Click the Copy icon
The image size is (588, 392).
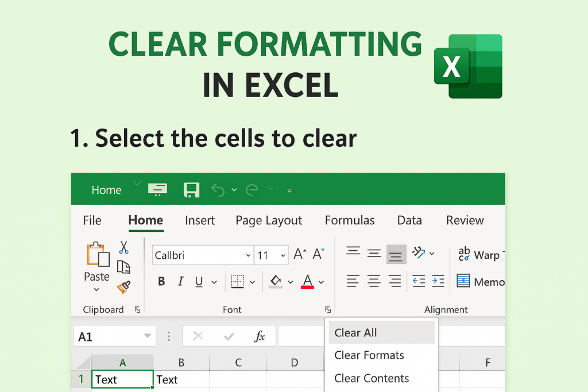tap(123, 267)
